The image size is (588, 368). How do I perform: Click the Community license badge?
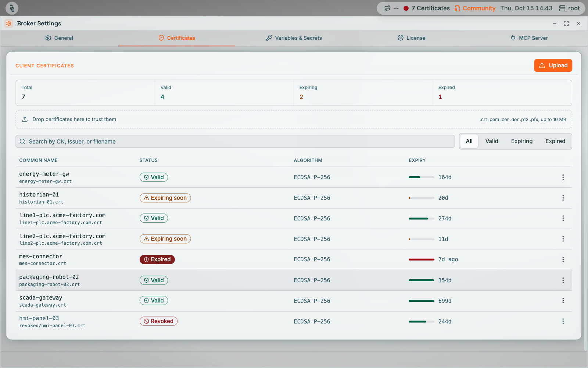click(475, 8)
